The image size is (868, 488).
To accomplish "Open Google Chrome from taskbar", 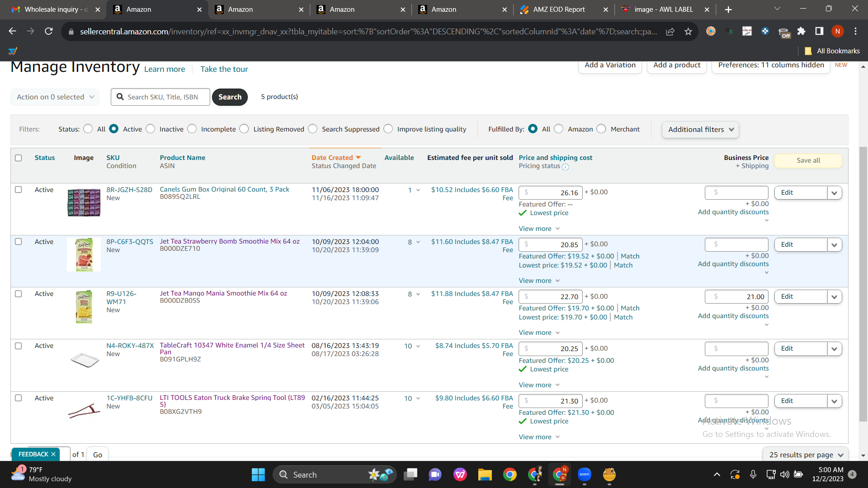I will coord(510,474).
